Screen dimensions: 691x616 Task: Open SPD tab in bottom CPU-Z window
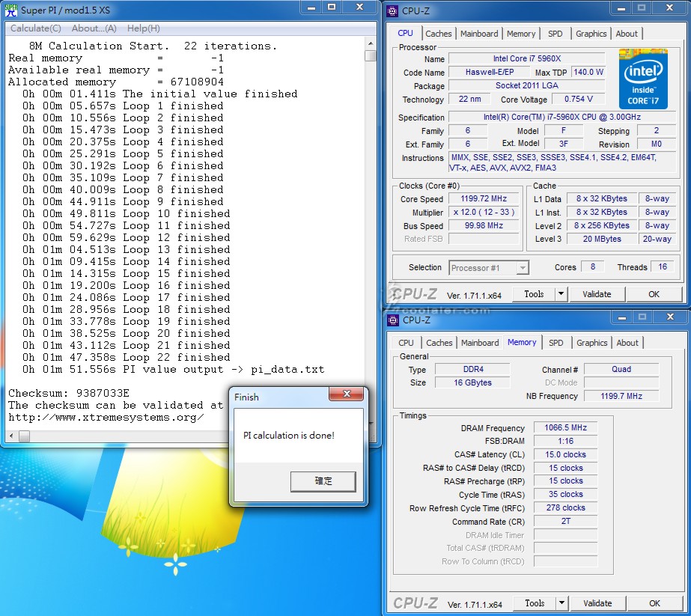[x=555, y=342]
